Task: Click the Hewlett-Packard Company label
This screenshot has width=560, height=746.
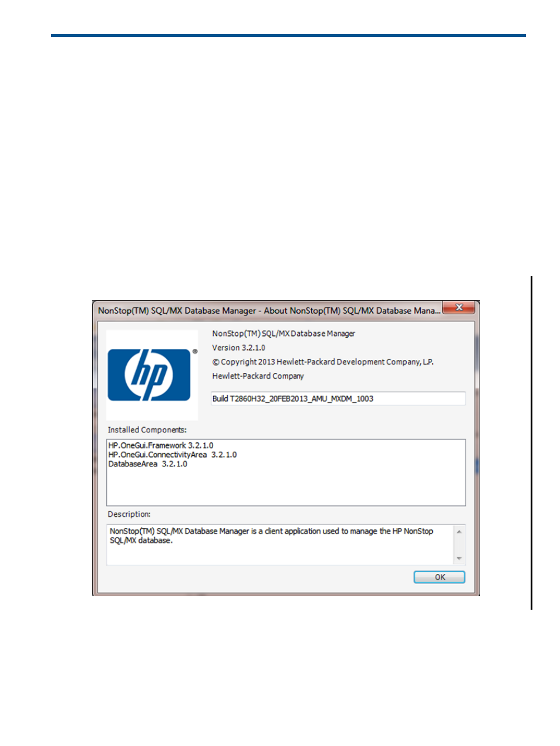Action: 258,377
